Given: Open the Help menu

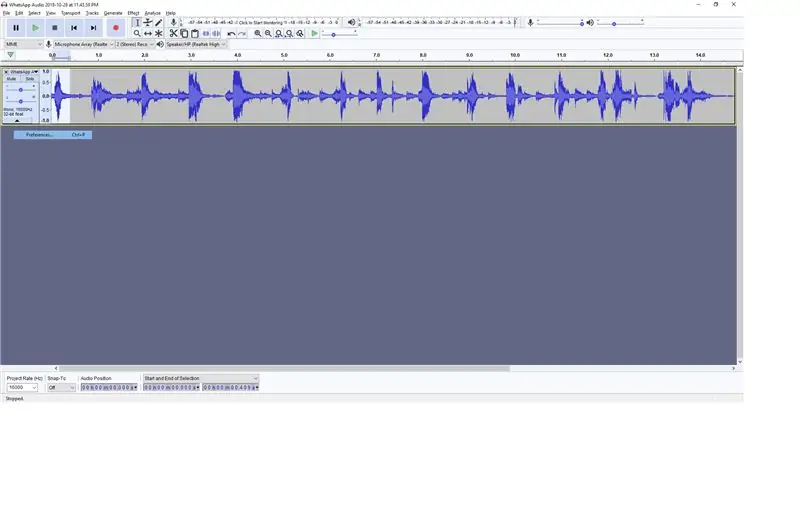Looking at the screenshot, I should pyautogui.click(x=170, y=13).
